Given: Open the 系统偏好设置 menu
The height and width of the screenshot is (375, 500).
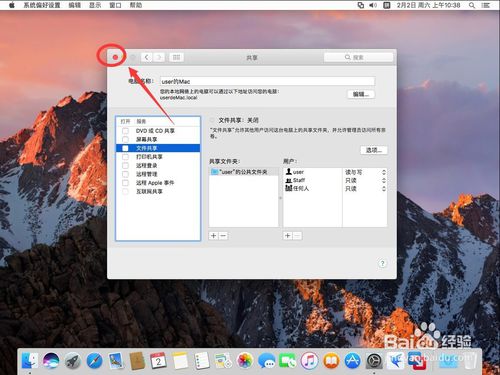Looking at the screenshot, I should coord(42,5).
